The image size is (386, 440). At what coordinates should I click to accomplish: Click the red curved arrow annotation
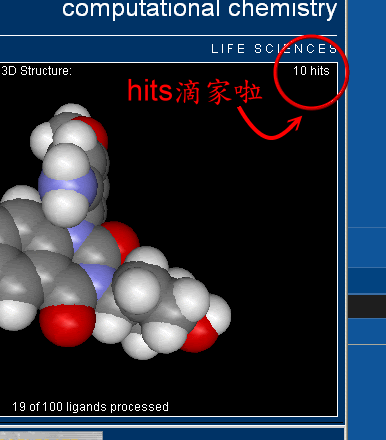pos(270,123)
